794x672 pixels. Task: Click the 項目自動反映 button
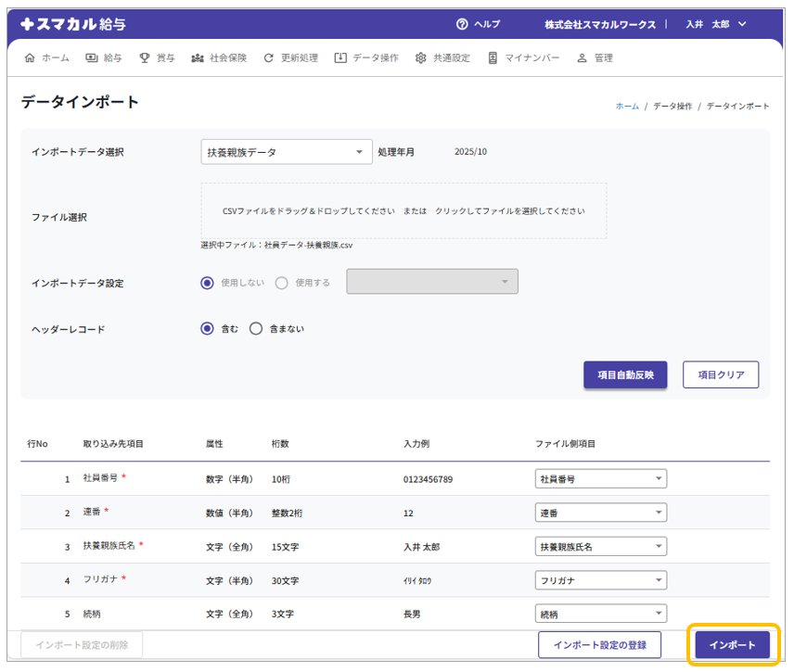pyautogui.click(x=625, y=374)
